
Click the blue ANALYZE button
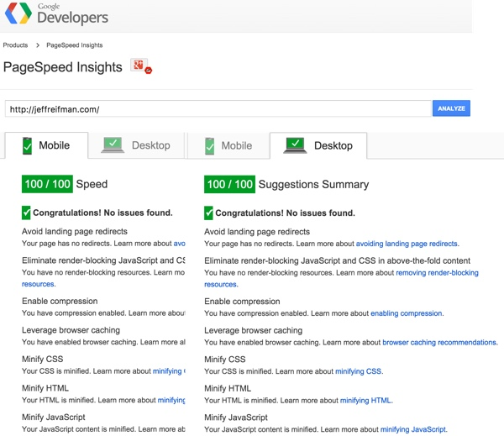(x=451, y=108)
